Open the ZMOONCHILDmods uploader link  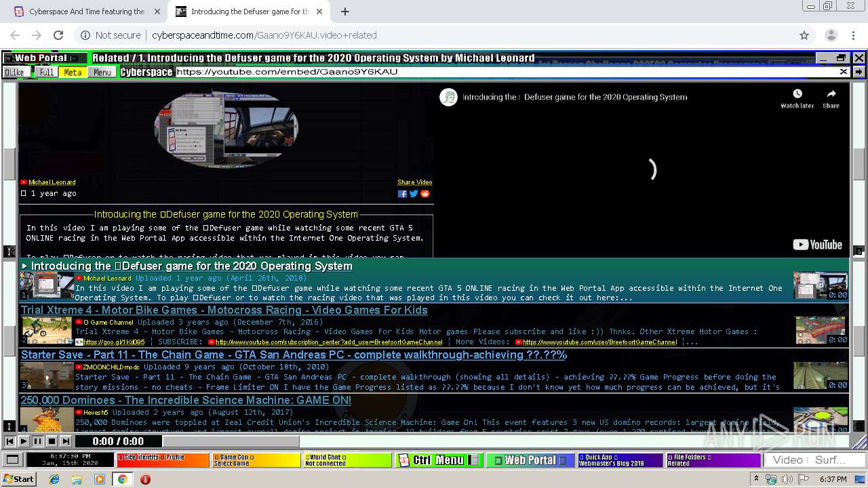pos(111,367)
